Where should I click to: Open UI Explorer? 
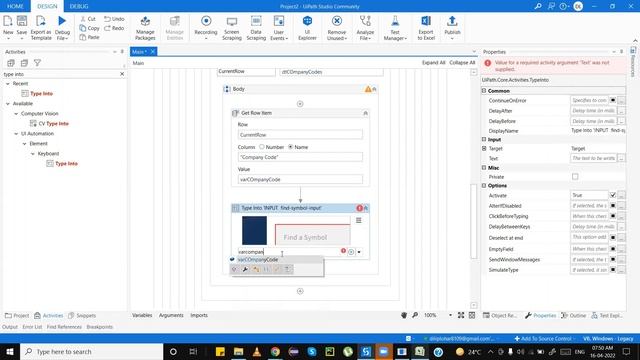(x=307, y=28)
